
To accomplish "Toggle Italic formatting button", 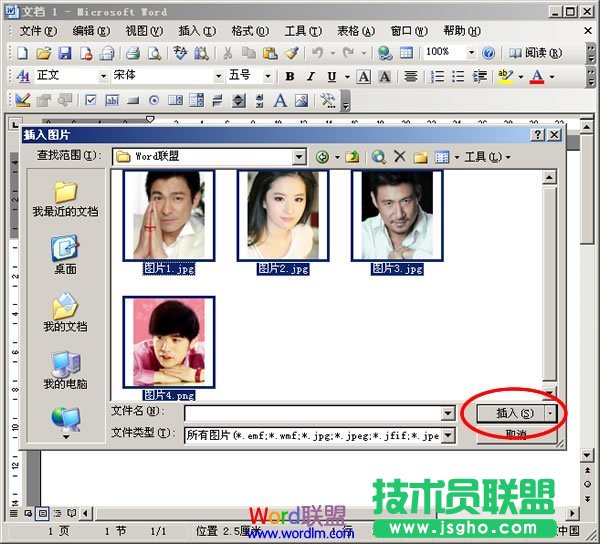I will 310,76.
